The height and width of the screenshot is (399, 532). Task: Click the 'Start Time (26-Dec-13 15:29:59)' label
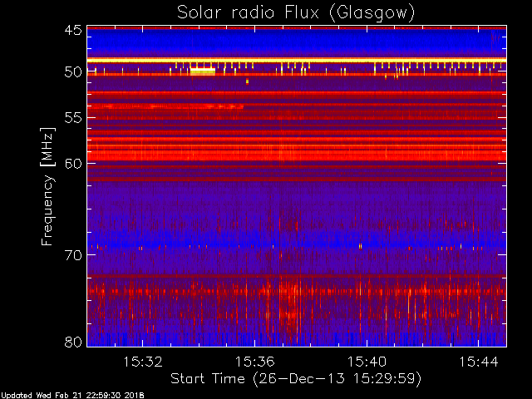[x=296, y=379]
